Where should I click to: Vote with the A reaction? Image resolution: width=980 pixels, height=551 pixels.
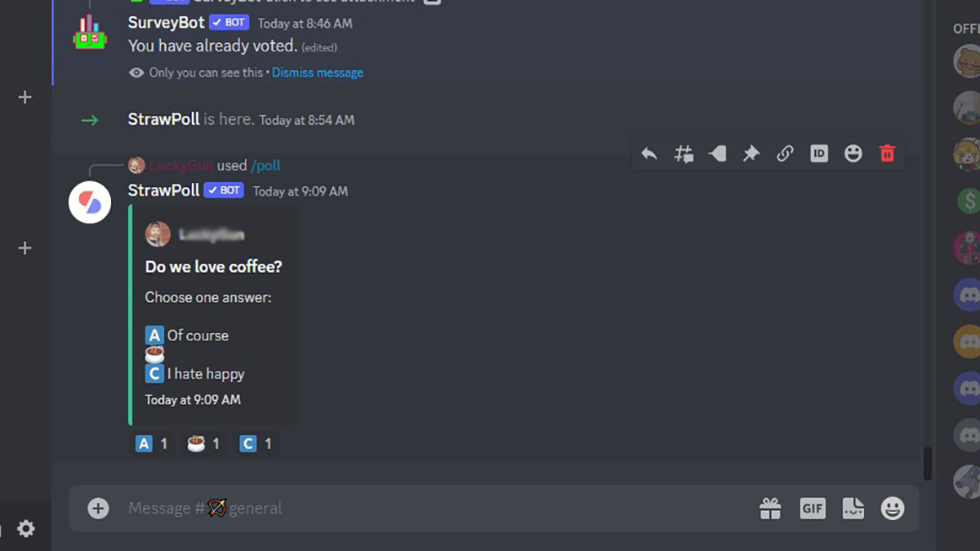[152, 444]
